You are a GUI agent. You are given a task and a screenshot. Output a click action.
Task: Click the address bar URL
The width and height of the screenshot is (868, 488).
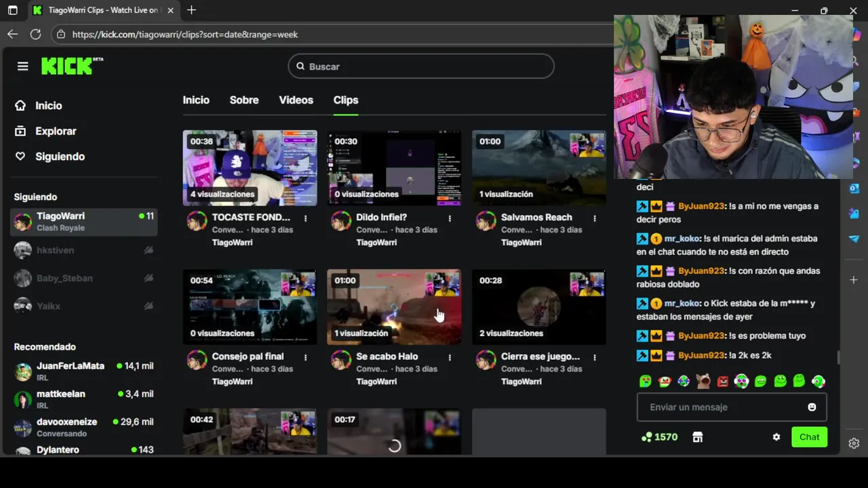(184, 35)
